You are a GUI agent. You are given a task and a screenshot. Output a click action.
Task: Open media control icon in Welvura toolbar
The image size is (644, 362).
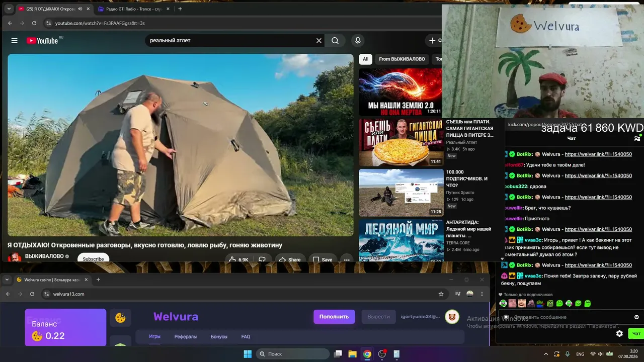457,294
